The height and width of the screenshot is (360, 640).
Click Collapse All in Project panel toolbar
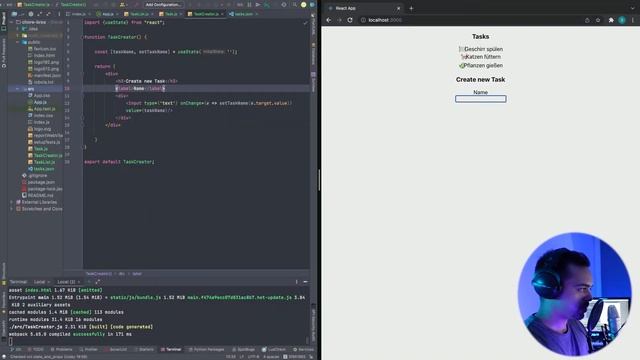(48, 14)
